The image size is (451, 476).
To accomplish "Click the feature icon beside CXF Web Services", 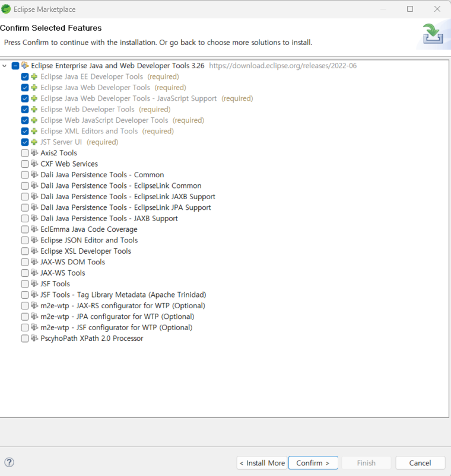I will 34,164.
